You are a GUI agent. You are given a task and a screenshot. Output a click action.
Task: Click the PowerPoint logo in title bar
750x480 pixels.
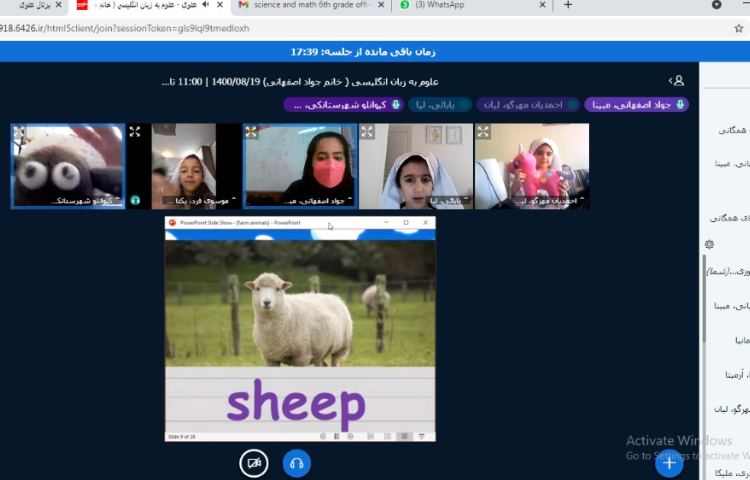[x=172, y=222]
